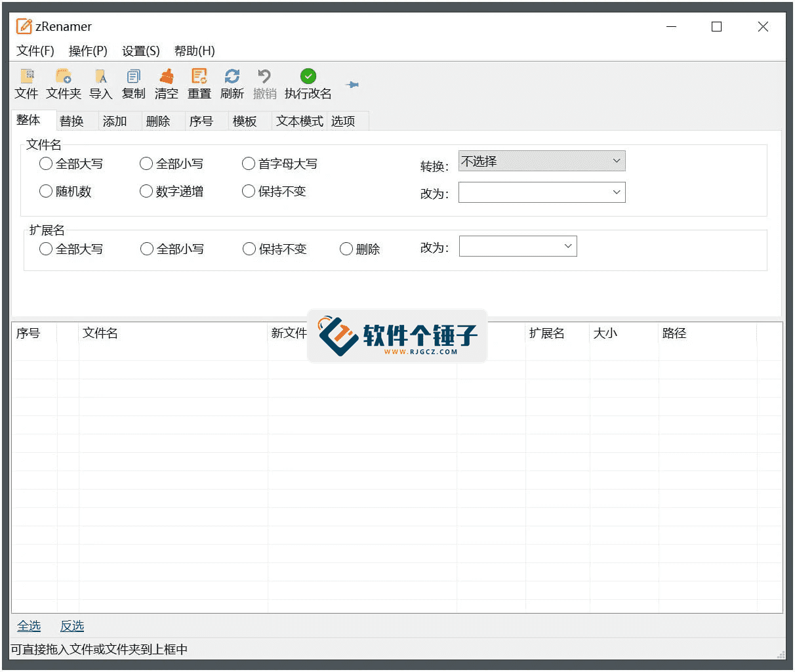Open the 设置(S) menu
This screenshot has width=795, height=672.
pyautogui.click(x=140, y=51)
